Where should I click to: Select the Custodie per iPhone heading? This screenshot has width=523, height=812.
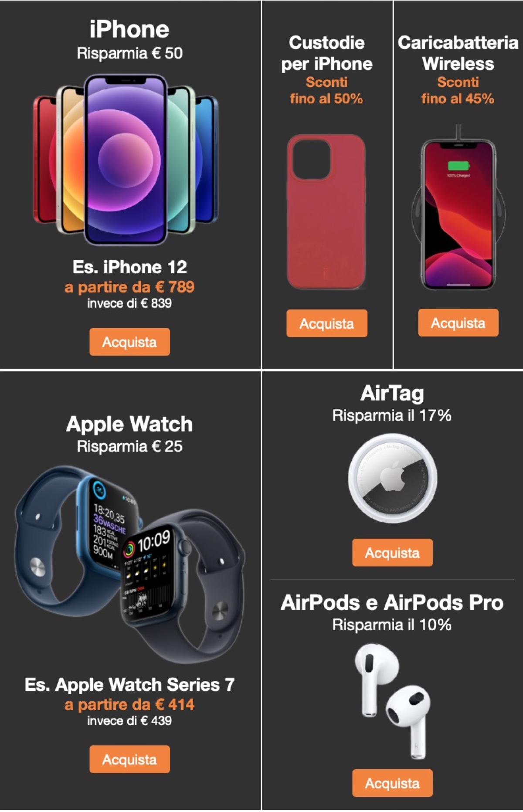click(327, 53)
